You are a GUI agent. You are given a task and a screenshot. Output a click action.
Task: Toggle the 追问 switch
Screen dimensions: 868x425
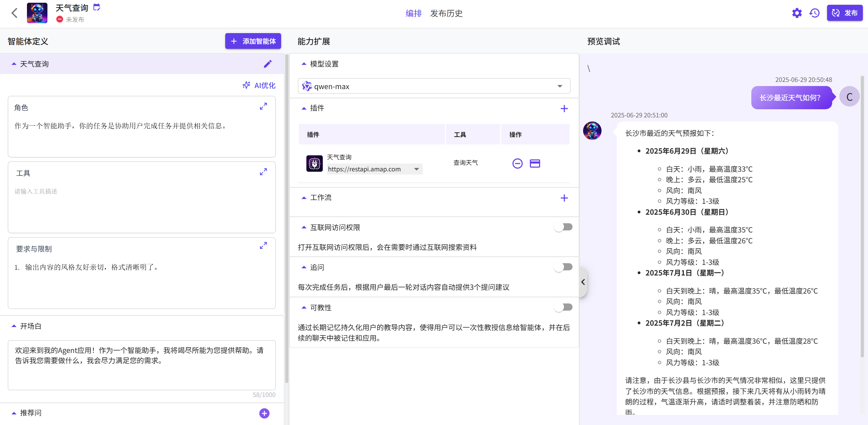pyautogui.click(x=563, y=267)
